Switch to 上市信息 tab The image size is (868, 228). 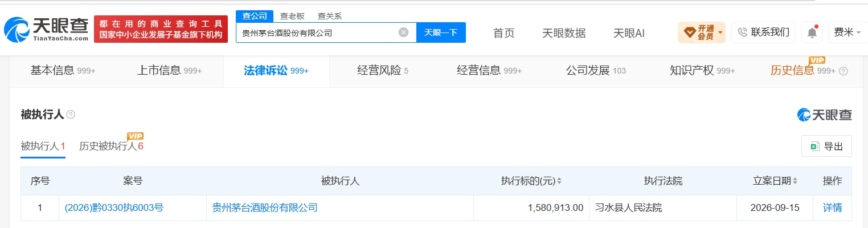170,71
